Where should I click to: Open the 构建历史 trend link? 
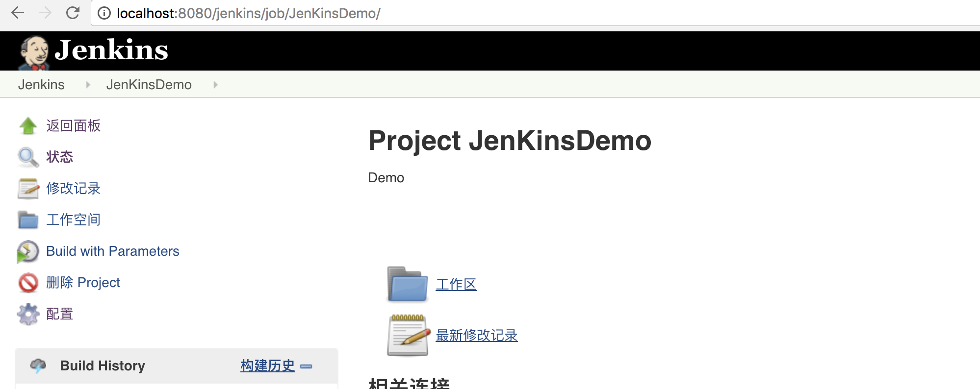click(268, 366)
